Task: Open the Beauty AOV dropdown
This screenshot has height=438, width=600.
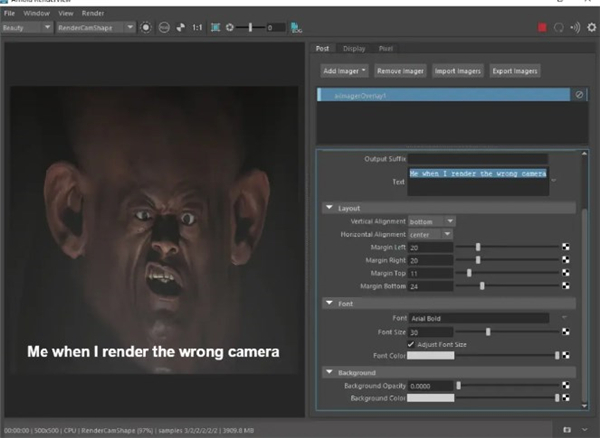Action: click(28, 28)
